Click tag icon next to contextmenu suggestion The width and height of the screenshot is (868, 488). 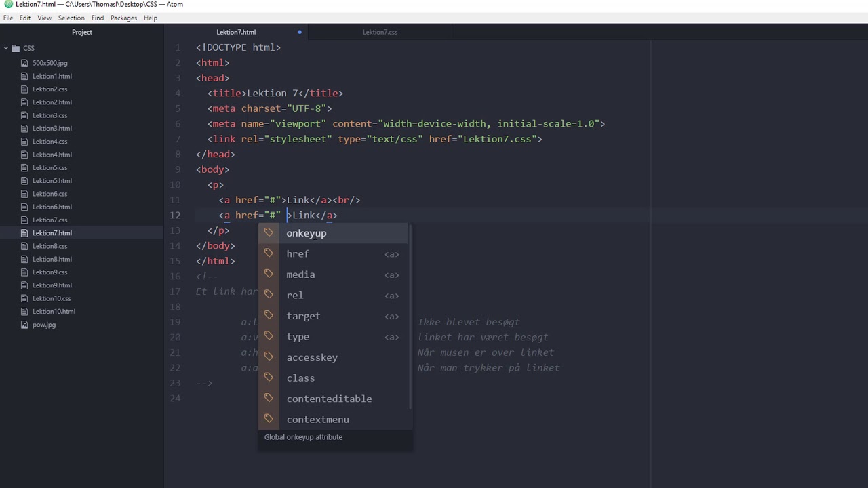click(x=269, y=419)
